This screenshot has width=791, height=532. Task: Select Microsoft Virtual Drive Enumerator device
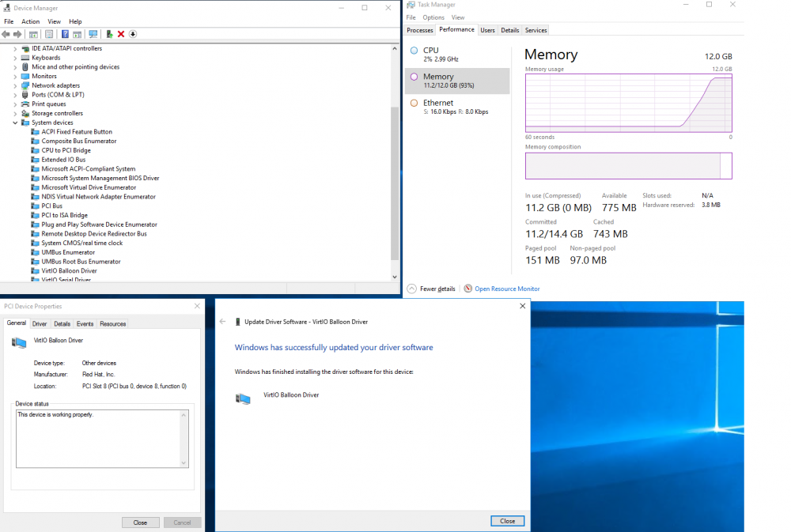pyautogui.click(x=89, y=187)
